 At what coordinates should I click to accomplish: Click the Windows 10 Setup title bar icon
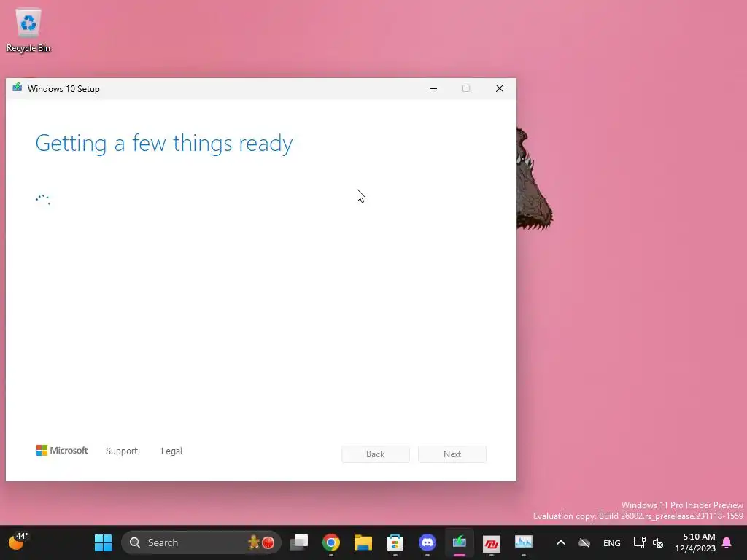click(x=18, y=87)
